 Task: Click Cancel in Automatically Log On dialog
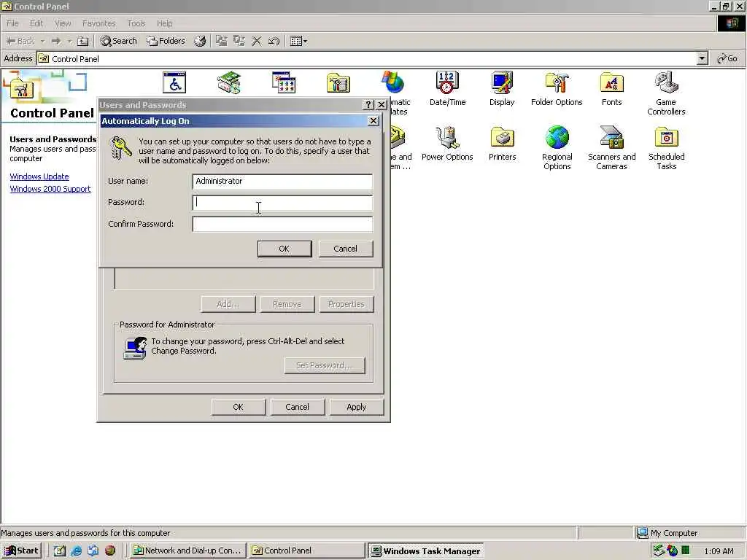tap(345, 249)
